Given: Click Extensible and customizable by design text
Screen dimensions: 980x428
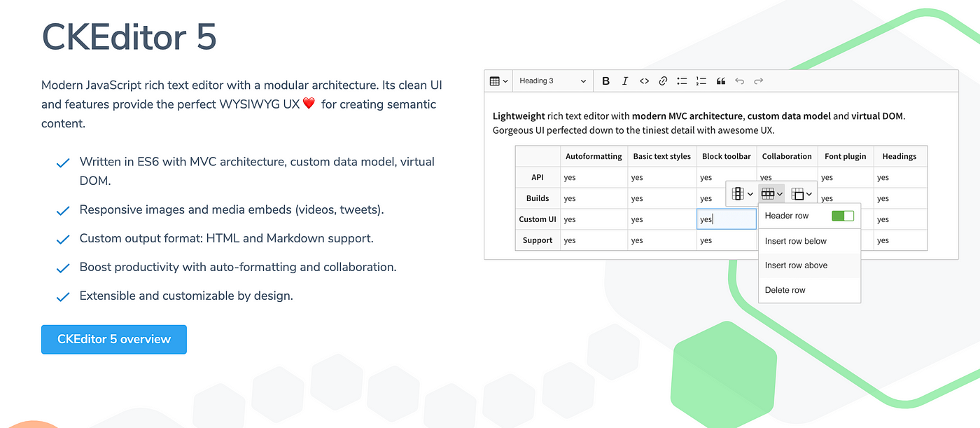Looking at the screenshot, I should pos(186,296).
